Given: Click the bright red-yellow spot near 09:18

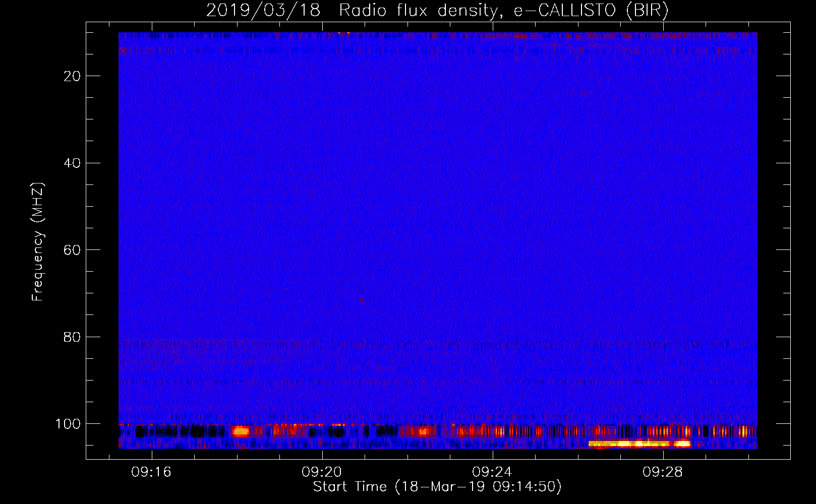Looking at the screenshot, I should [x=241, y=431].
